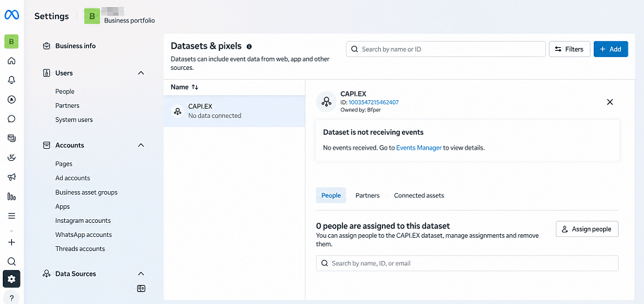The width and height of the screenshot is (644, 304).
Task: Open the hamburger all tools menu
Action: tap(11, 216)
